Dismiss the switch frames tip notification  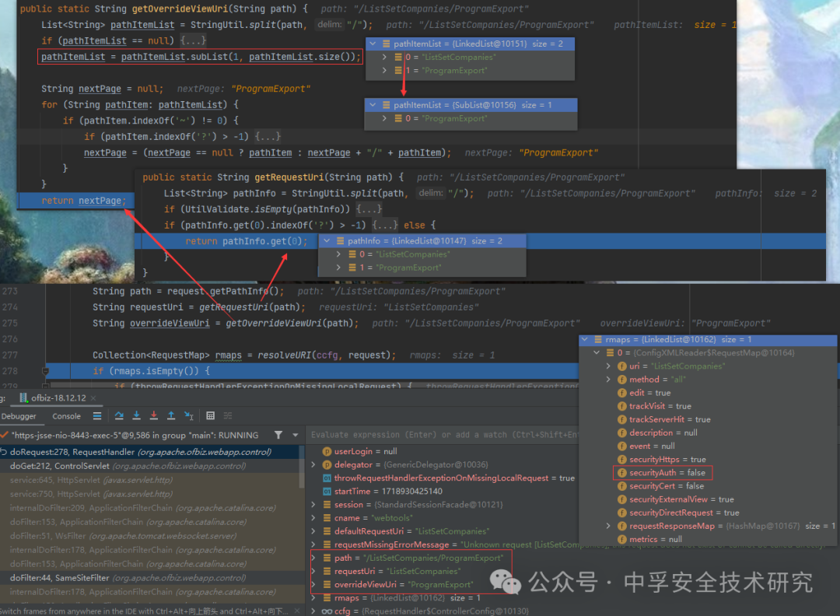click(297, 611)
